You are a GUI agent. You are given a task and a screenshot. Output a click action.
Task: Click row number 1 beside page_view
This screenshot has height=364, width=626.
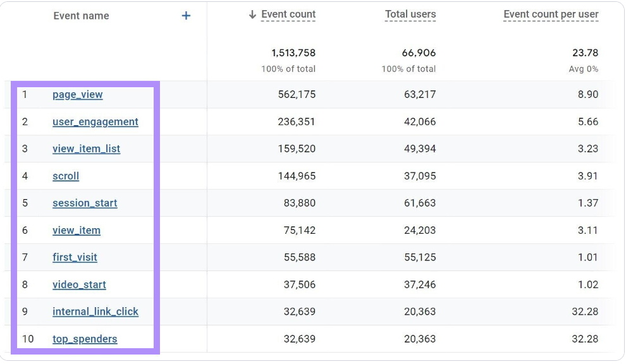point(25,94)
